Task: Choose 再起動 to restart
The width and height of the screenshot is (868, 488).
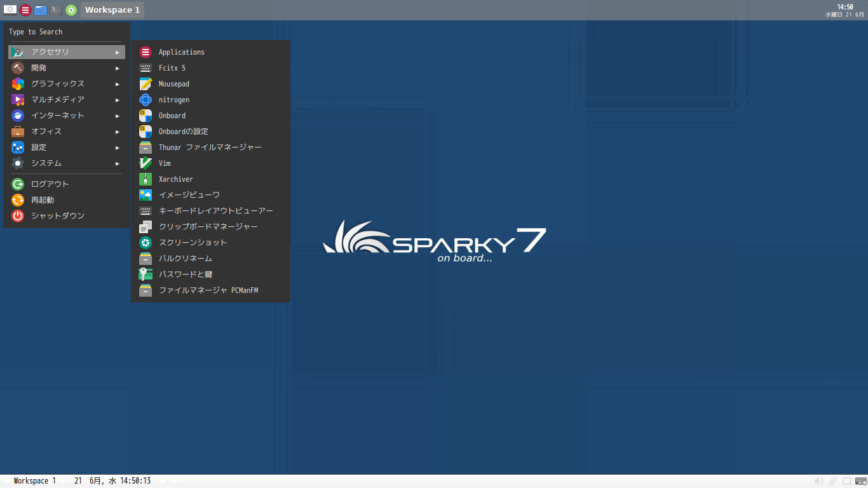Action: pyautogui.click(x=67, y=200)
